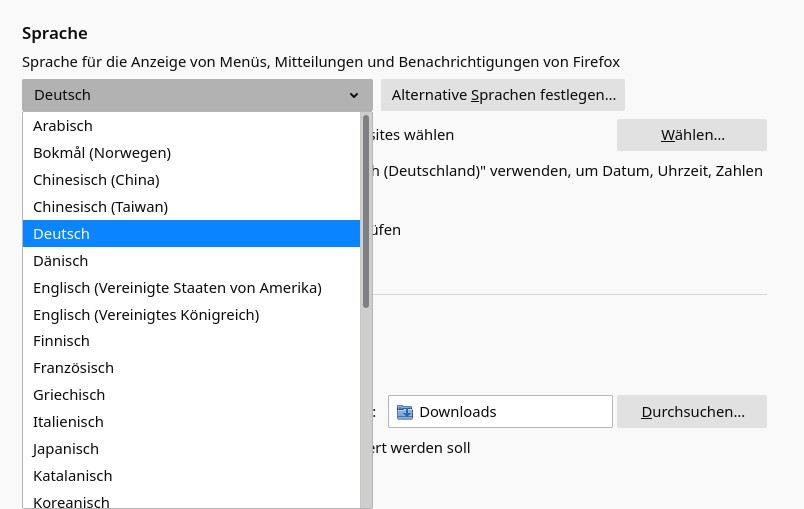Select Griechisch language entry

69,395
